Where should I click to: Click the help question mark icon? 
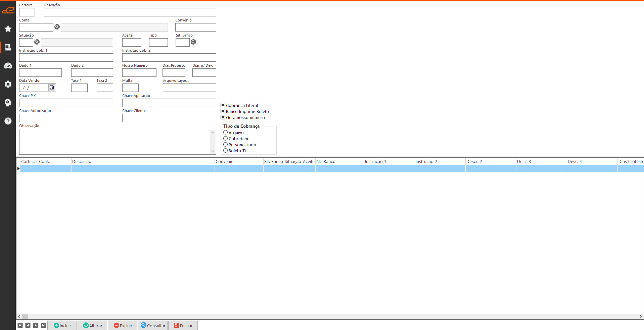tap(8, 121)
